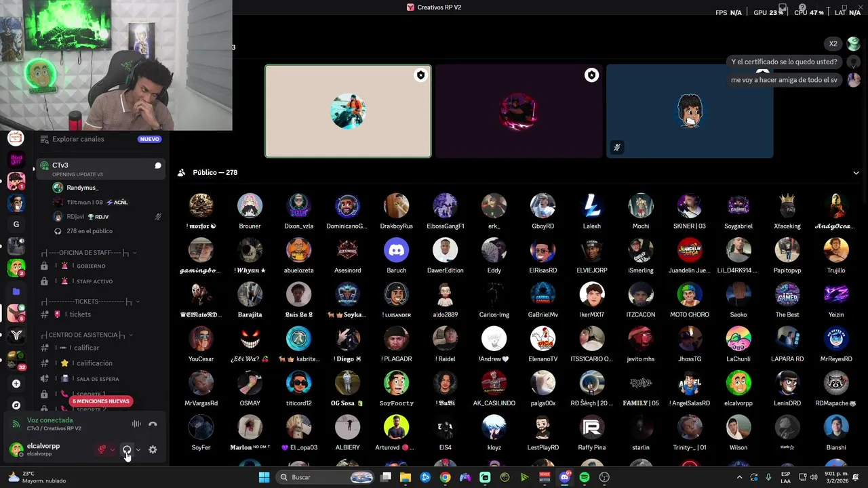Unmute the microphone in the user panel

(x=102, y=449)
